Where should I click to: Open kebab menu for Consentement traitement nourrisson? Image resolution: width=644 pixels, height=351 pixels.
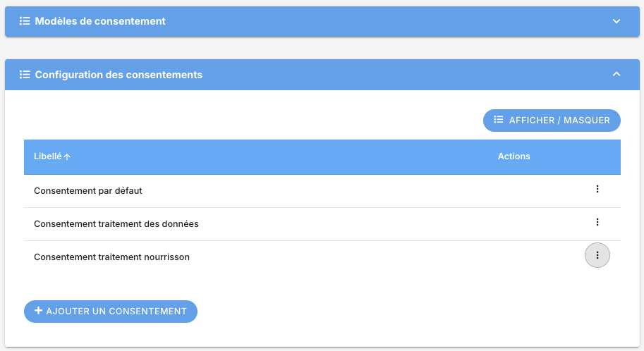pyautogui.click(x=597, y=255)
